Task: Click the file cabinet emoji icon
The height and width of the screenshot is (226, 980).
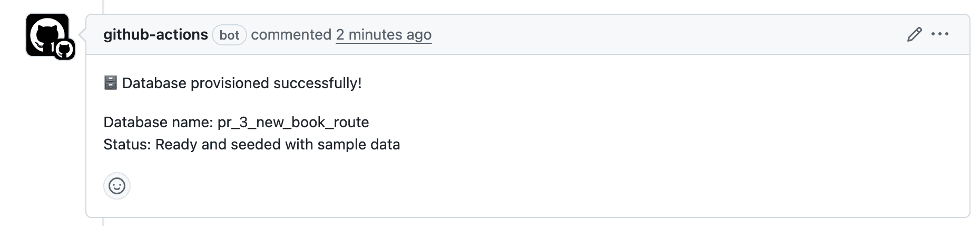Action: (x=111, y=83)
